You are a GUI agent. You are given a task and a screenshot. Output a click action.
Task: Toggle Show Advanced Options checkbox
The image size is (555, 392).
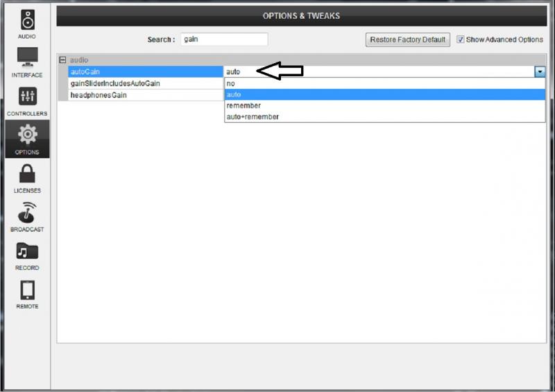pyautogui.click(x=460, y=40)
